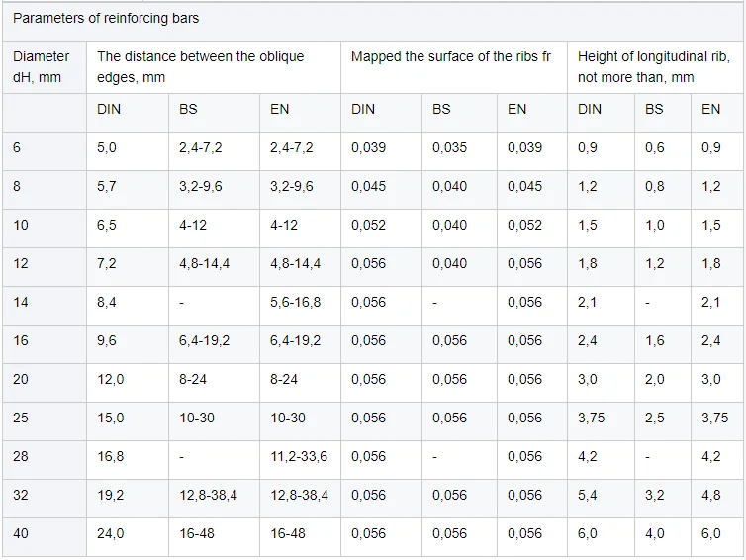Click the cell with value 2,5
746x560 pixels.
tap(655, 418)
